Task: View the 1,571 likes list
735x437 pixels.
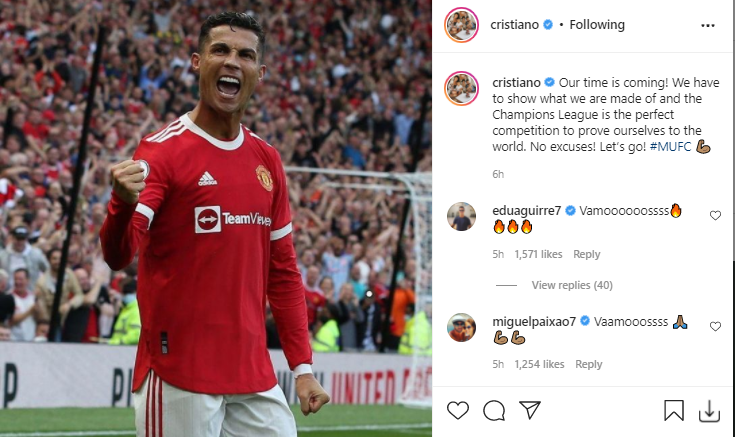Action: click(538, 254)
